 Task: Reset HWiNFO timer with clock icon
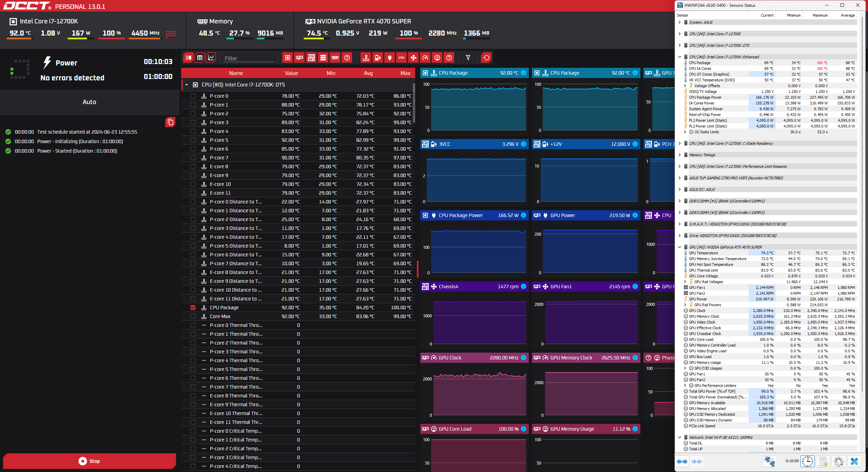pos(808,461)
